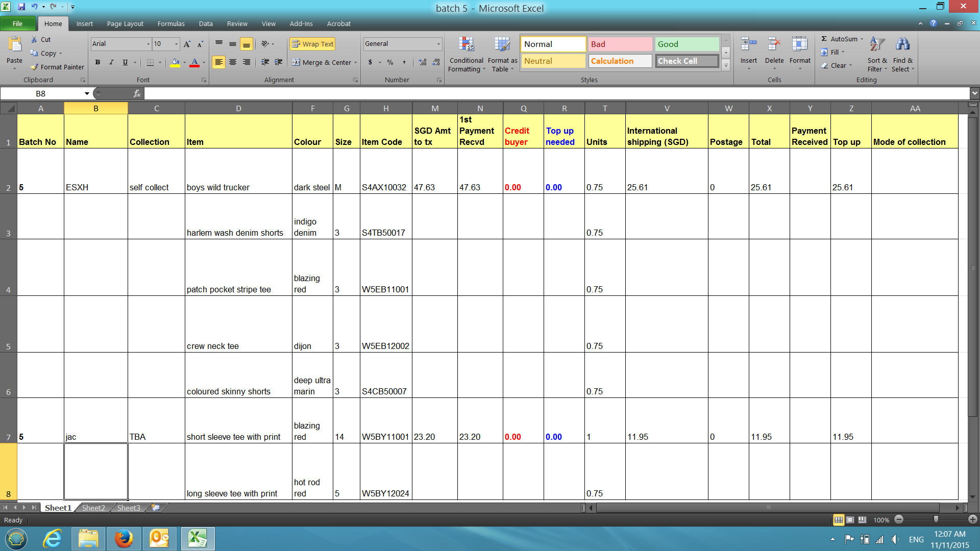The width and height of the screenshot is (980, 551).
Task: Apply Percent Style format
Action: [390, 62]
